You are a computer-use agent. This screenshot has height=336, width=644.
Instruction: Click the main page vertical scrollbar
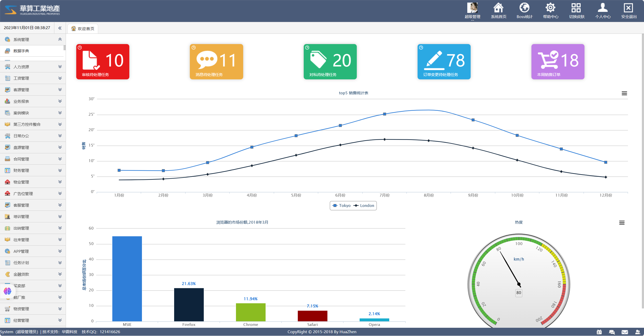point(643,171)
